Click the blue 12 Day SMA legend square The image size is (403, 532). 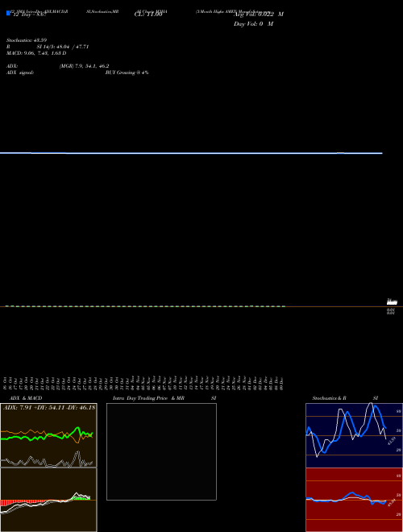coord(8,13)
